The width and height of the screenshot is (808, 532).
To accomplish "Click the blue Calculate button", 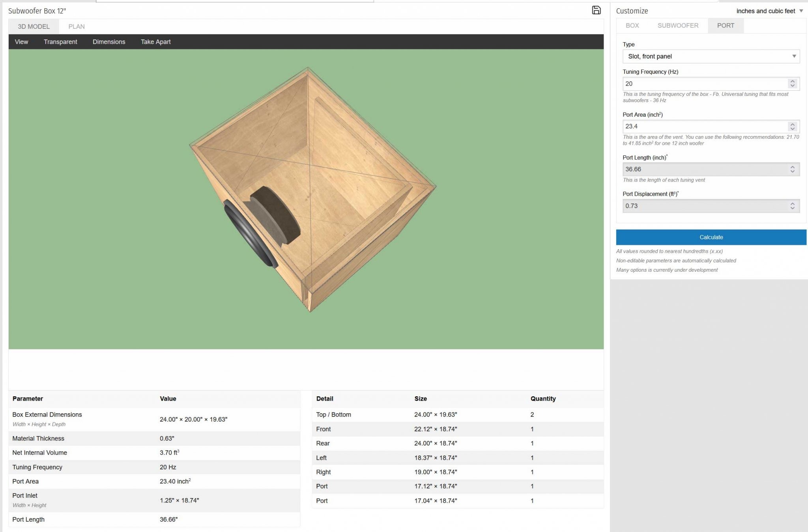I will click(x=711, y=237).
